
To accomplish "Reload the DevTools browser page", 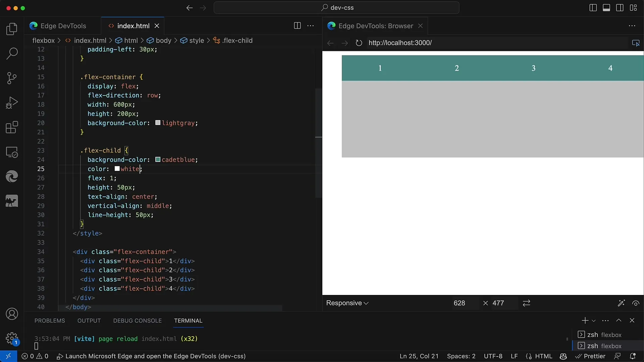I will point(359,43).
